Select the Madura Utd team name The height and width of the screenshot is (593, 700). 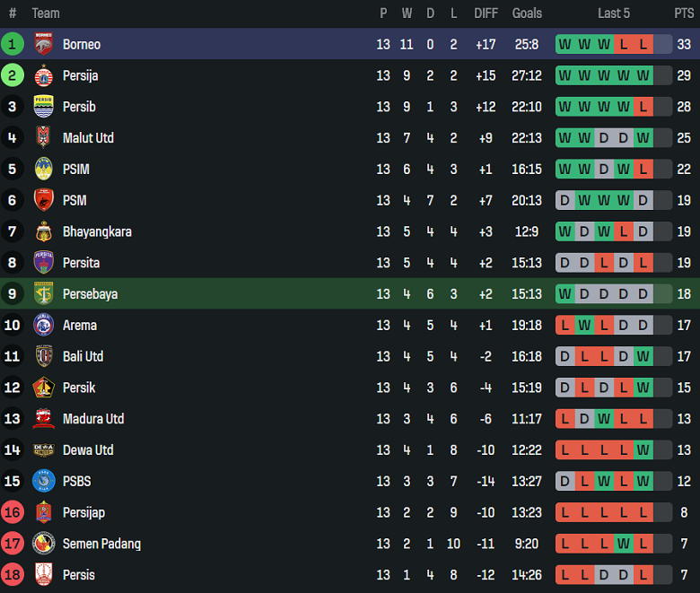point(93,419)
